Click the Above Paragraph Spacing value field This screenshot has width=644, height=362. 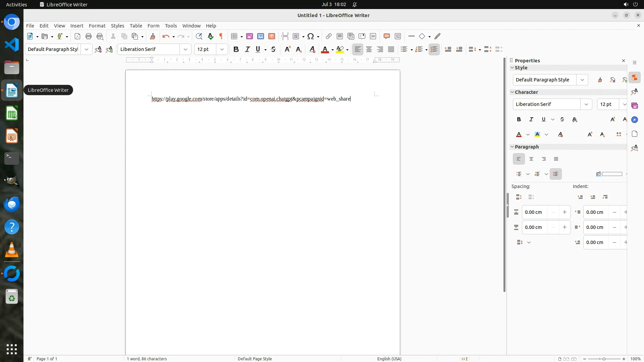point(534,212)
